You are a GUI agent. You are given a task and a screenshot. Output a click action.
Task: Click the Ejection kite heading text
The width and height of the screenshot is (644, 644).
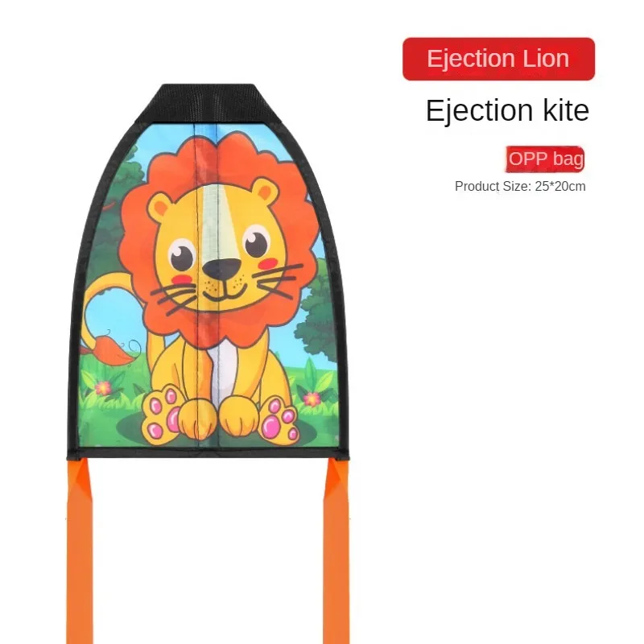click(x=507, y=110)
